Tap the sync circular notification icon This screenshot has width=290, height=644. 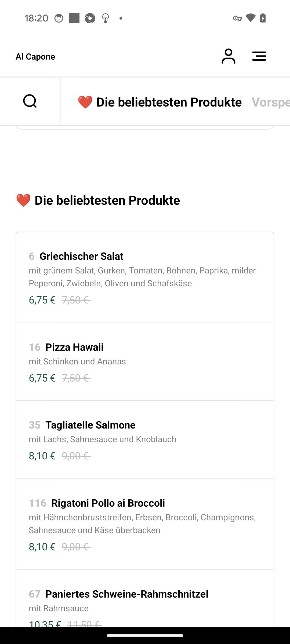[x=90, y=18]
